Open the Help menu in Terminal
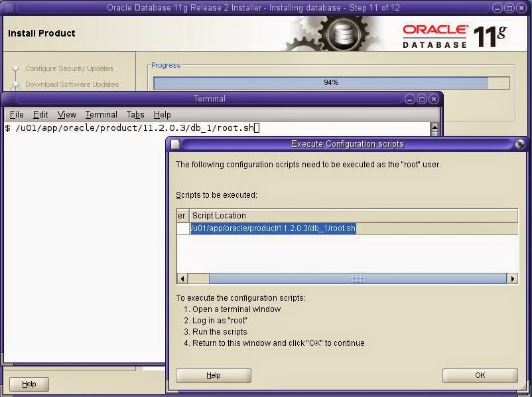Viewport: 532px width, 397px height. (162, 115)
